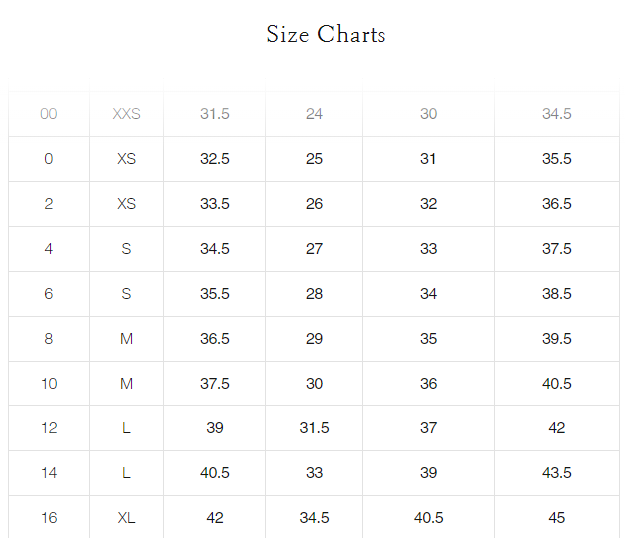Choose size 2 in the first column

pyautogui.click(x=49, y=204)
